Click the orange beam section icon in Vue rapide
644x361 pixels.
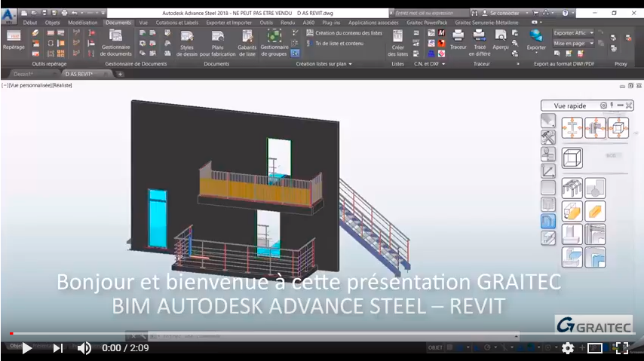[x=595, y=211]
